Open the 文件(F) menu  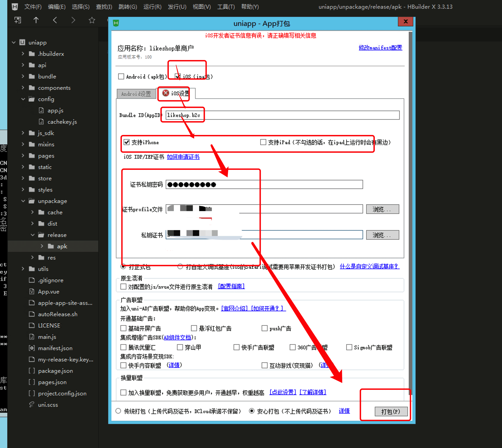pyautogui.click(x=33, y=7)
